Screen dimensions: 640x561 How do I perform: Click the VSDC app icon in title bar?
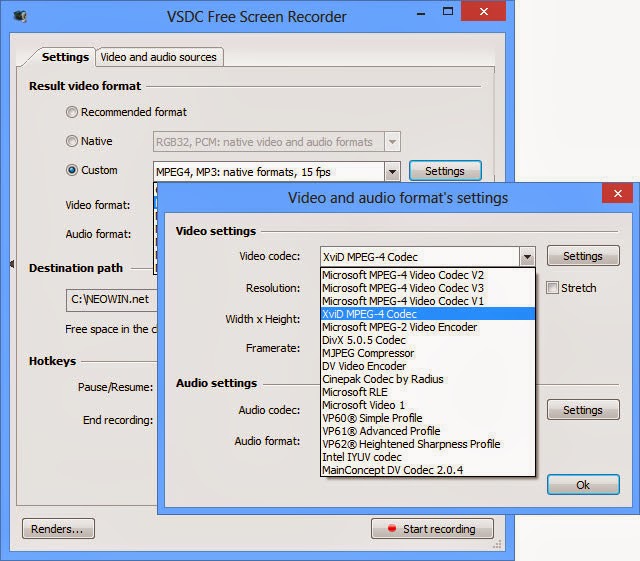[20, 16]
